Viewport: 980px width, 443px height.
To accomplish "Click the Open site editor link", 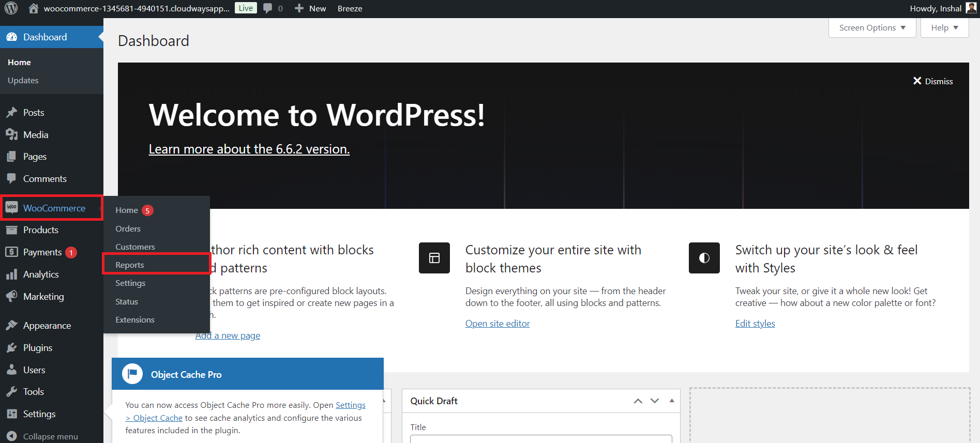I will tap(497, 324).
